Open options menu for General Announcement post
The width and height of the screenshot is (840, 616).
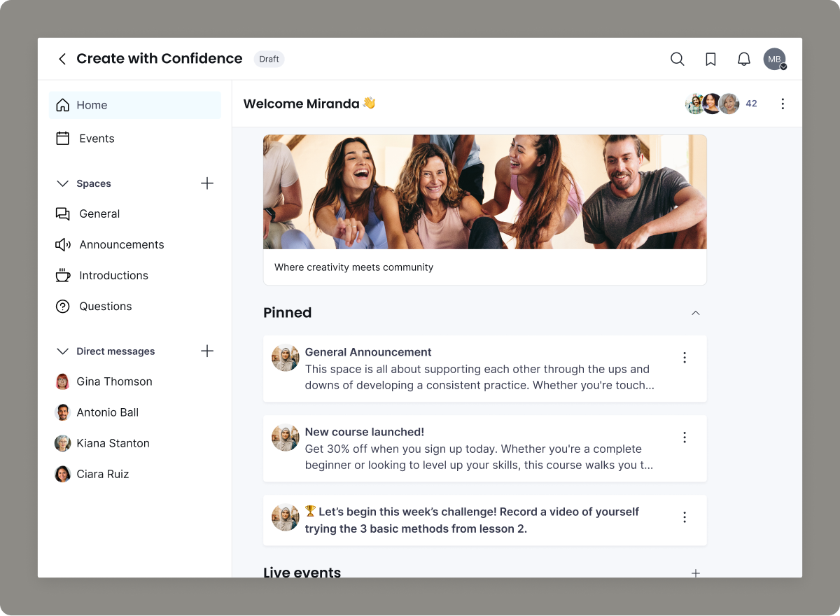click(x=685, y=358)
